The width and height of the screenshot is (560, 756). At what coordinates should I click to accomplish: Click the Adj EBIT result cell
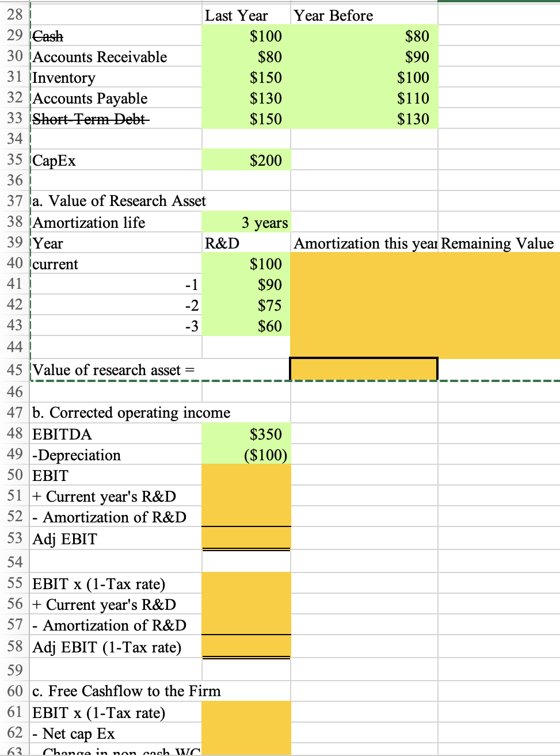pos(245,538)
